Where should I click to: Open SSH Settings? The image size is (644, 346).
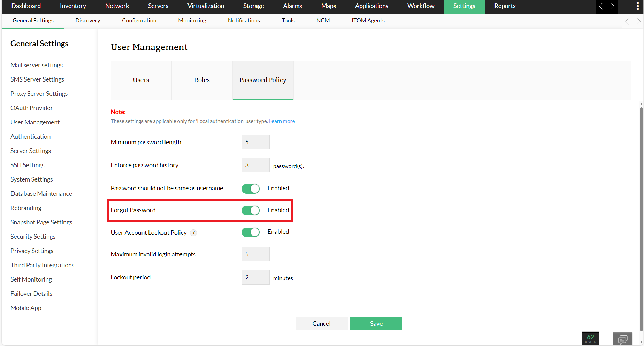point(28,165)
